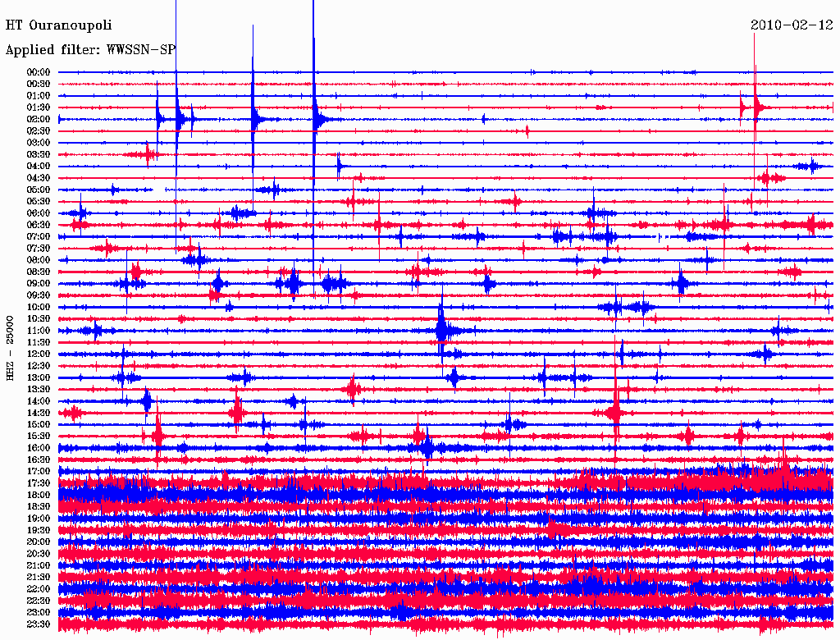Click the '09:00' time label

point(38,284)
